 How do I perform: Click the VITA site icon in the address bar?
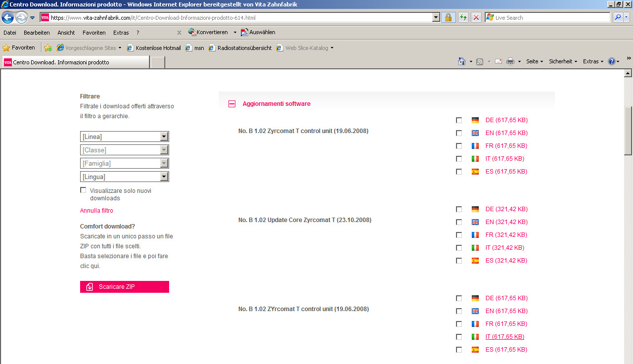pyautogui.click(x=45, y=18)
